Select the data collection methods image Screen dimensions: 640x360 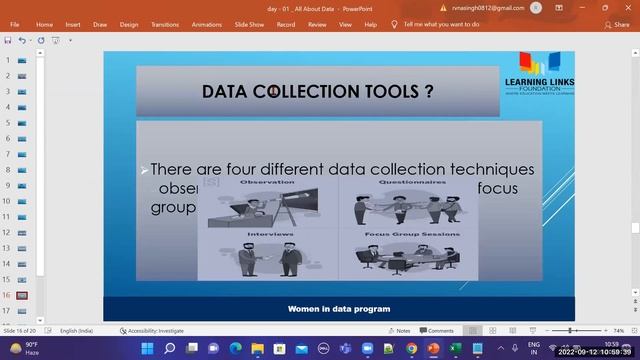338,229
